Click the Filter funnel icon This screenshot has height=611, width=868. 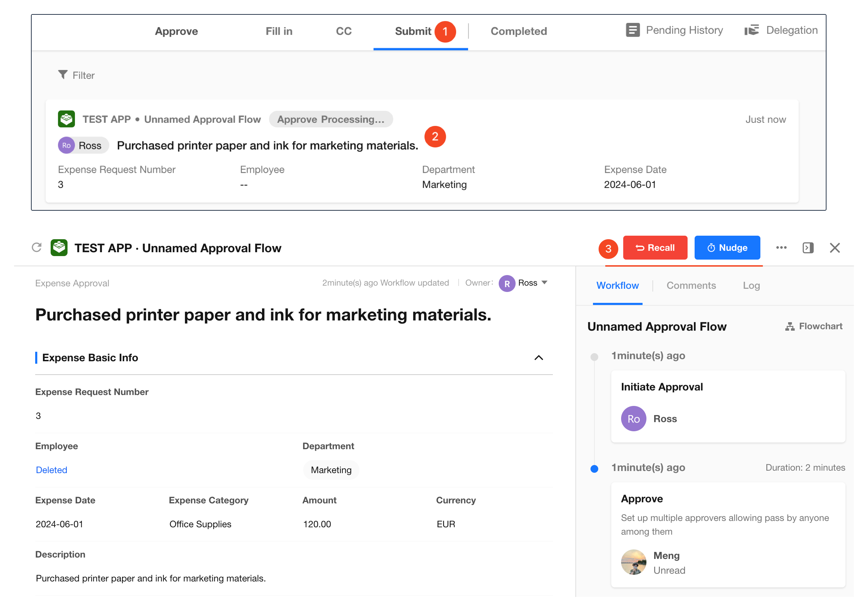(x=63, y=75)
